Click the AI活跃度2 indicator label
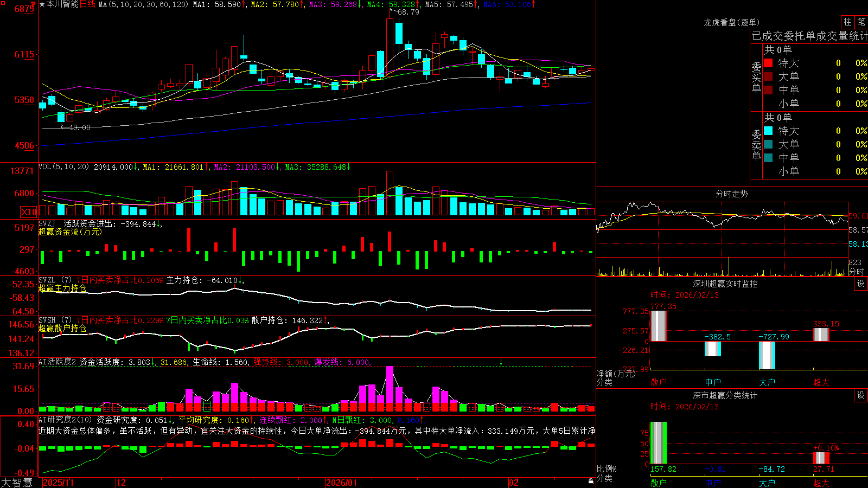 click(x=58, y=362)
